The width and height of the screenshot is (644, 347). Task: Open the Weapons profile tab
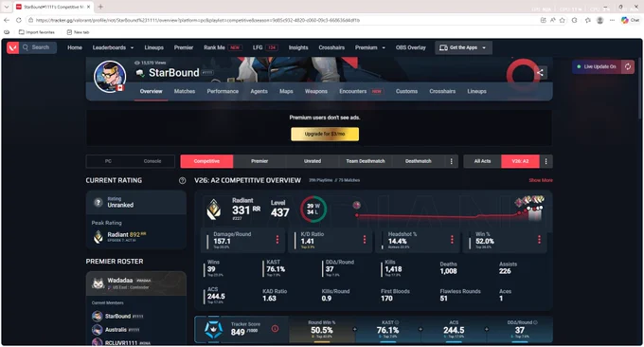(315, 91)
